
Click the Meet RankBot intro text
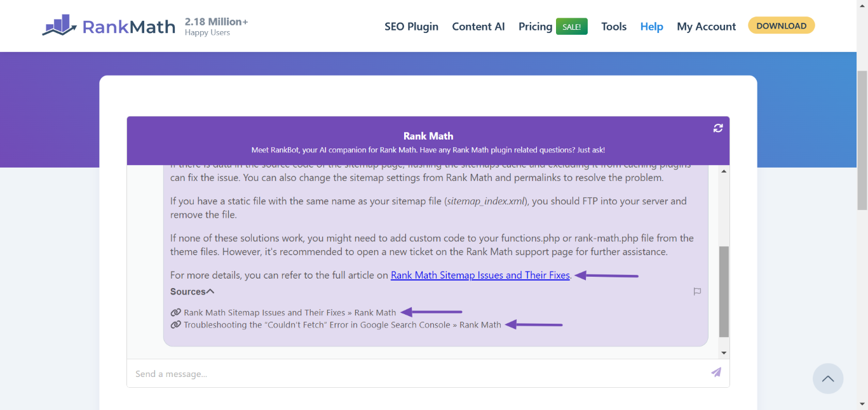(x=428, y=150)
